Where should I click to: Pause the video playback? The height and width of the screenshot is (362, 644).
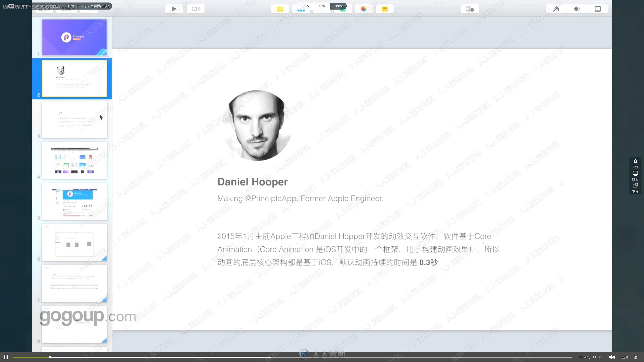[x=6, y=357]
